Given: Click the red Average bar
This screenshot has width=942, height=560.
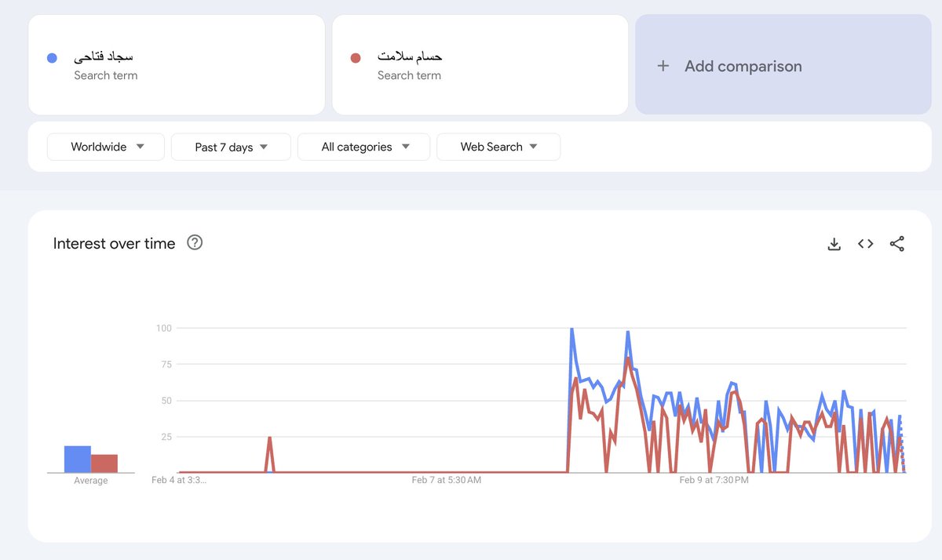Looking at the screenshot, I should [x=104, y=464].
